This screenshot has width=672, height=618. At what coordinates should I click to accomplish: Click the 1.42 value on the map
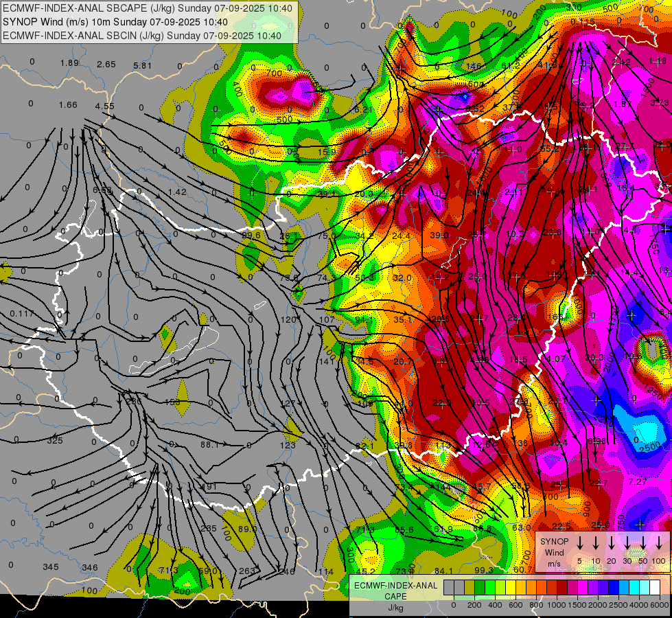(177, 192)
